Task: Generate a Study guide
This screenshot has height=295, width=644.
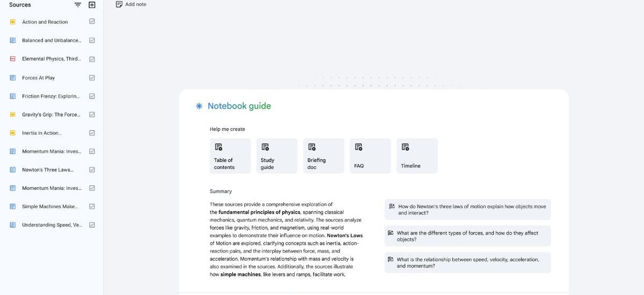Action: point(277,156)
